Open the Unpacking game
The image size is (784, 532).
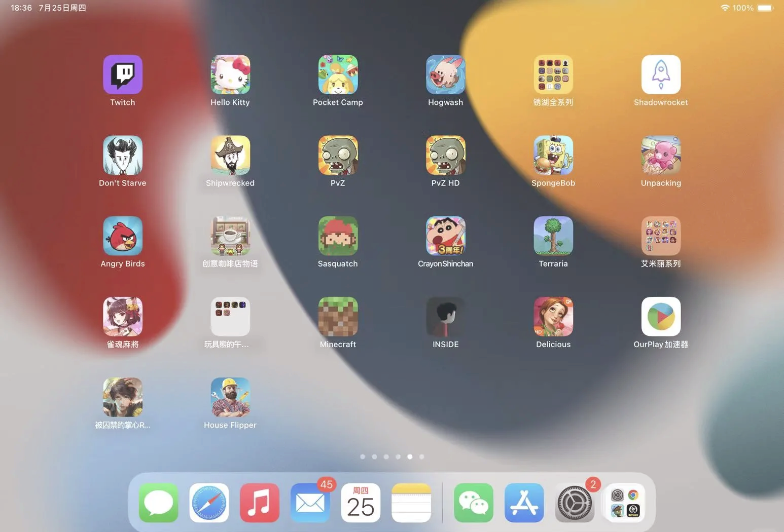click(661, 155)
